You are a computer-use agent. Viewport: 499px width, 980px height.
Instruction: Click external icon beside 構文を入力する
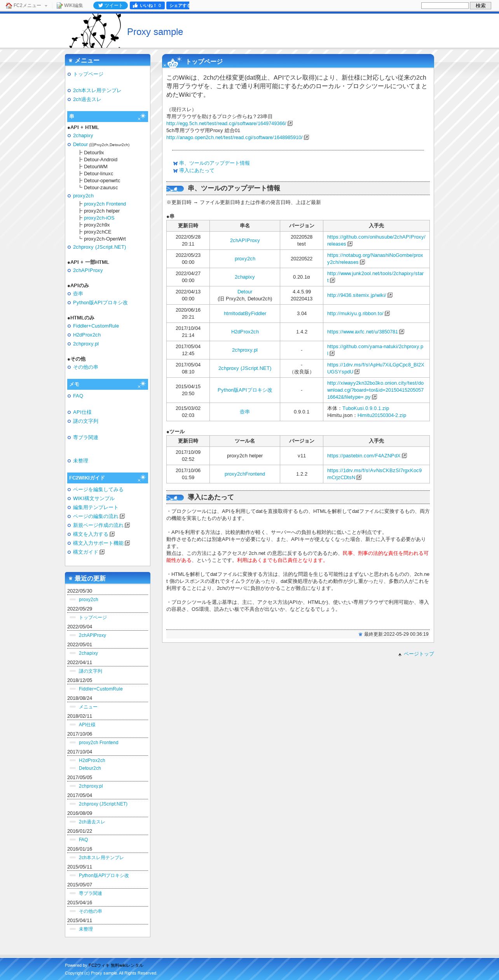tap(112, 534)
